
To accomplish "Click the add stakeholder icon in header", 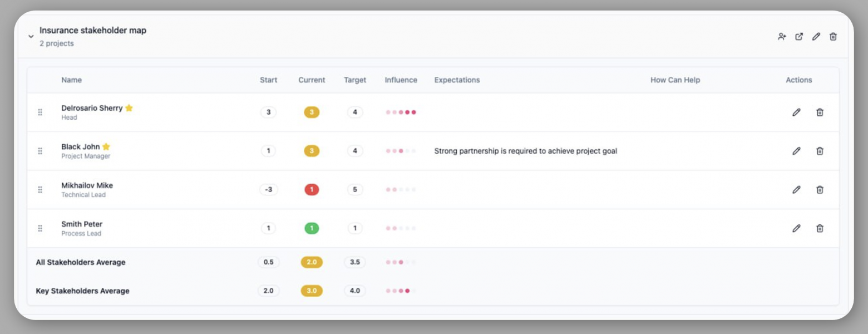I will tap(782, 37).
